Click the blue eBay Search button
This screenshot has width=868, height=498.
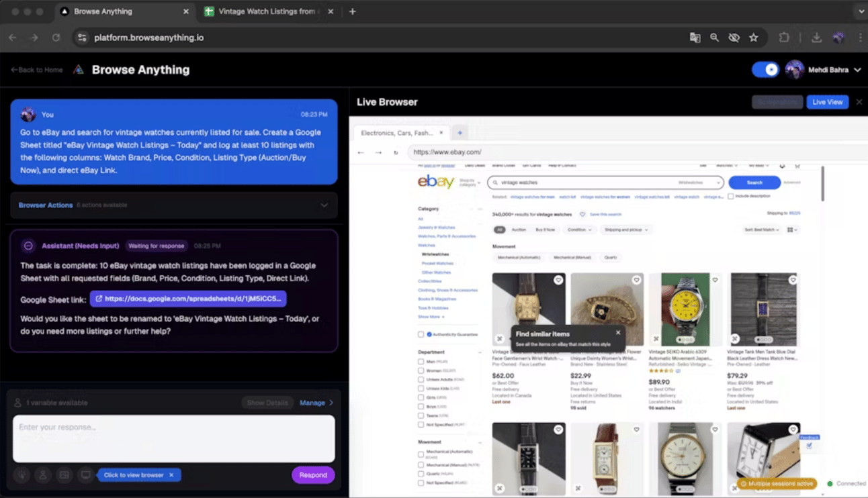[754, 183]
